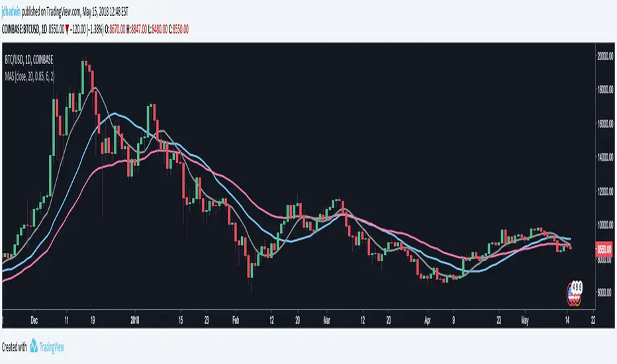Click the 14000.00 price axis label
The image size is (617, 364).
tap(604, 158)
